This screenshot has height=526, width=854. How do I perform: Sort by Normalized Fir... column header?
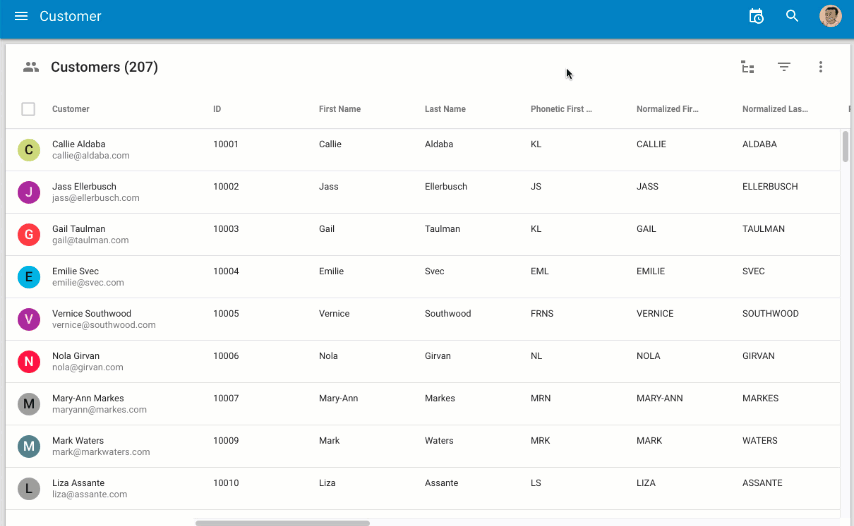(667, 109)
